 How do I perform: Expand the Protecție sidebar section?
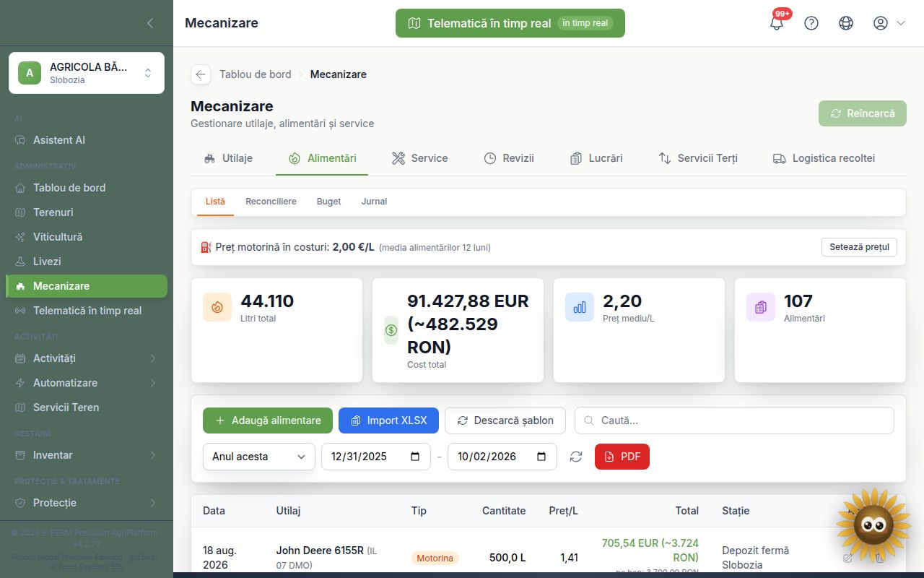click(87, 503)
